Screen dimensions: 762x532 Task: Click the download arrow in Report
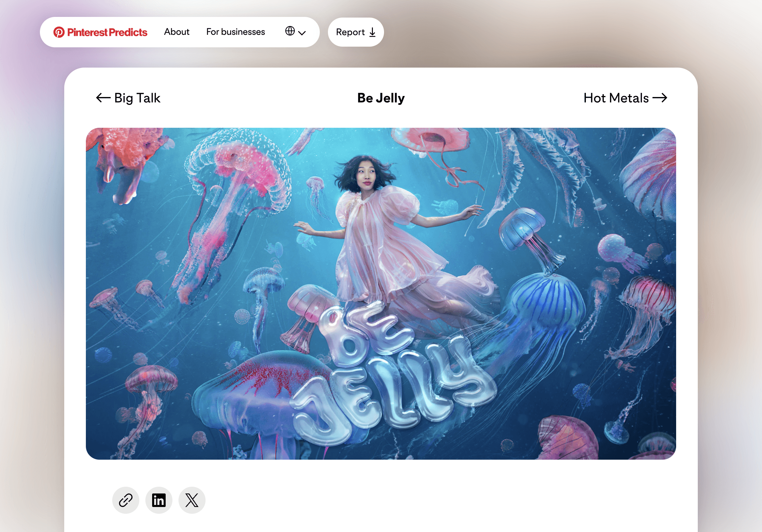point(372,32)
